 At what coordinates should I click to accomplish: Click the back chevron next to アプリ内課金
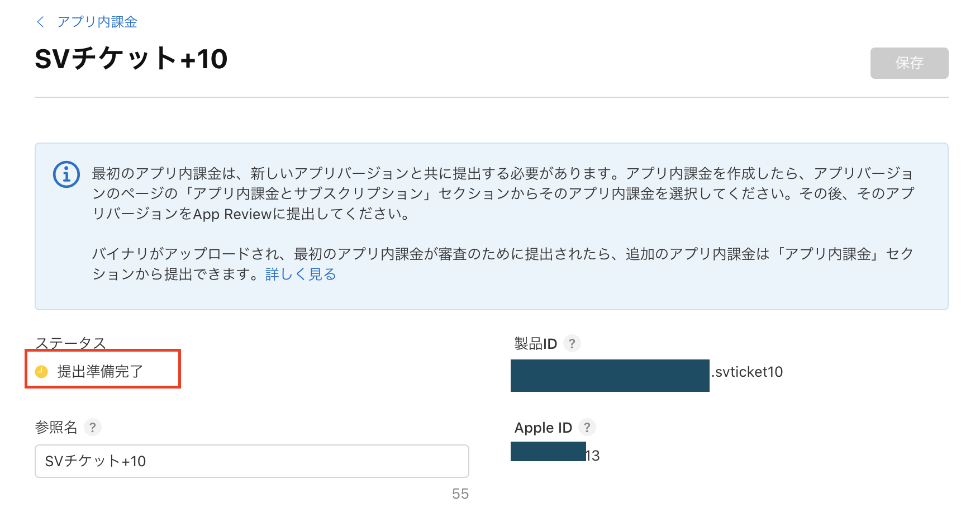tap(40, 22)
